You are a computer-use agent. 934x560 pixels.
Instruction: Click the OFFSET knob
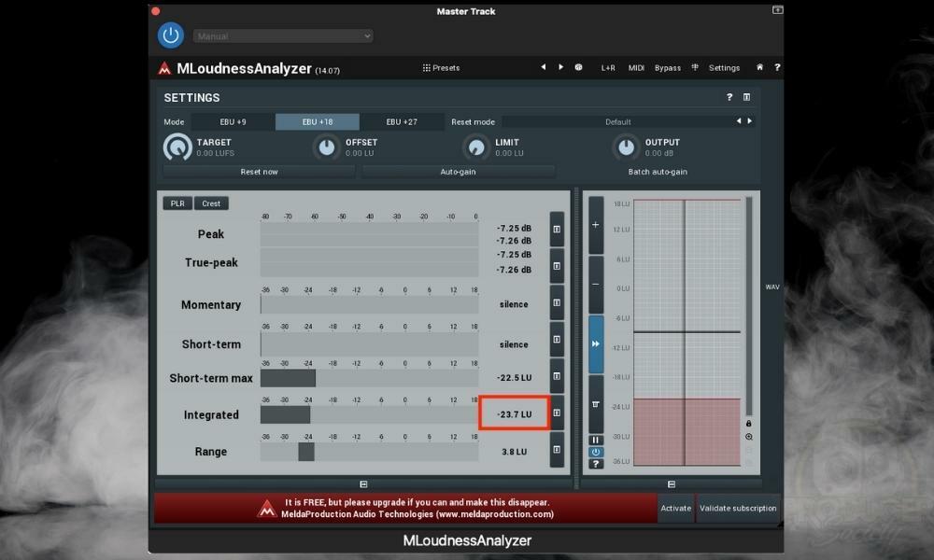326,147
